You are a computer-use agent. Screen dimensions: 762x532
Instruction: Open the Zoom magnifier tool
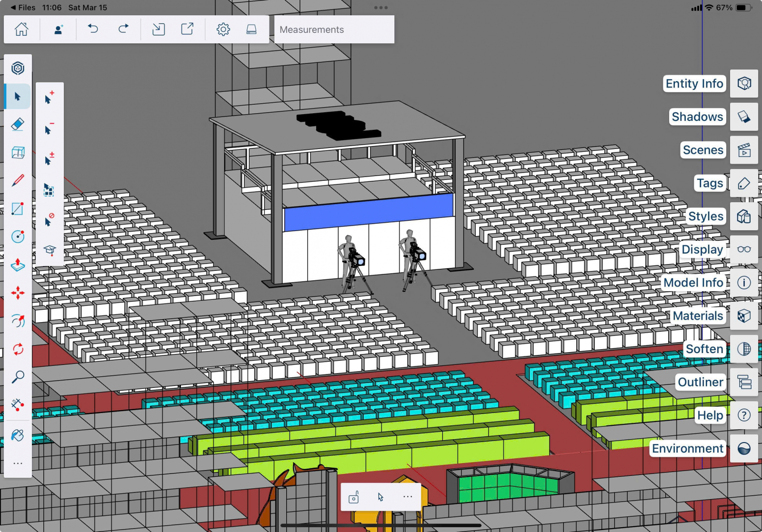[18, 377]
